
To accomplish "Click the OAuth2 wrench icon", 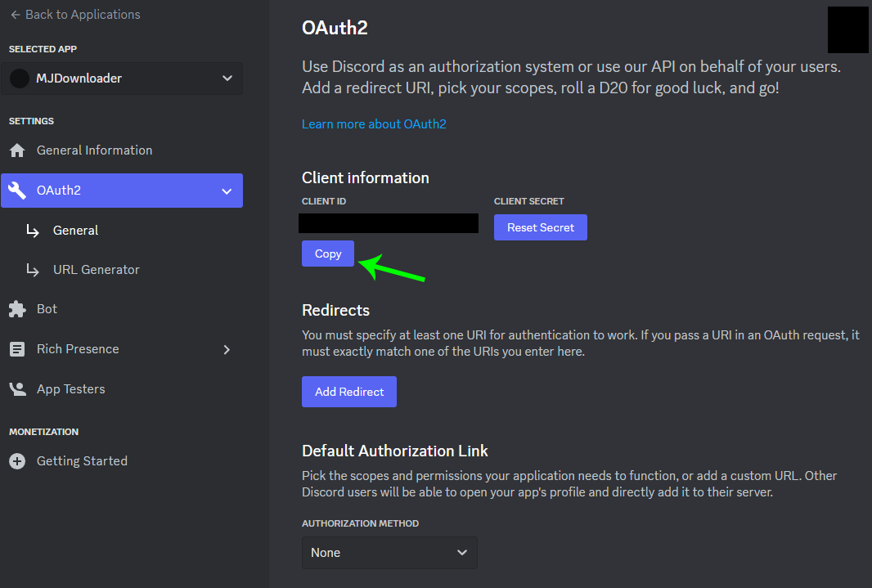I will pyautogui.click(x=17, y=191).
